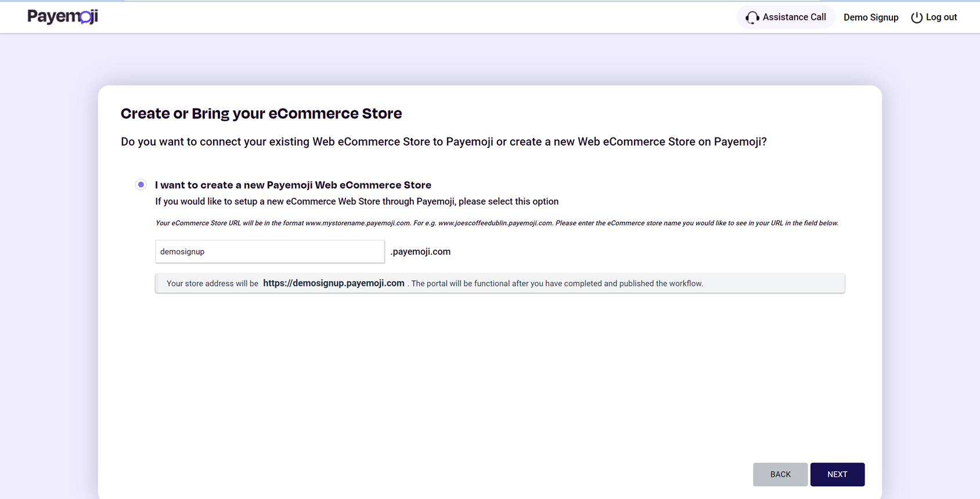980x499 pixels.
Task: Click the headset icon for Assistance Call
Action: coord(752,17)
